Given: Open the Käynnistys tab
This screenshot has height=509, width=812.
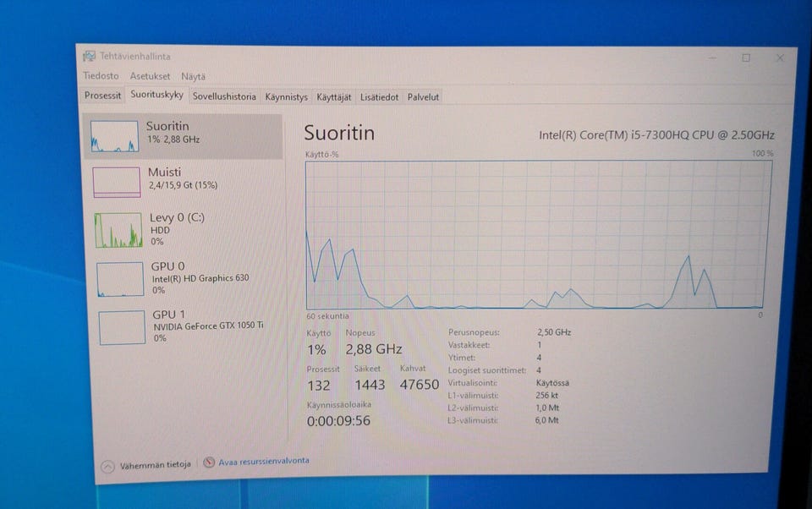Looking at the screenshot, I should click(x=287, y=97).
